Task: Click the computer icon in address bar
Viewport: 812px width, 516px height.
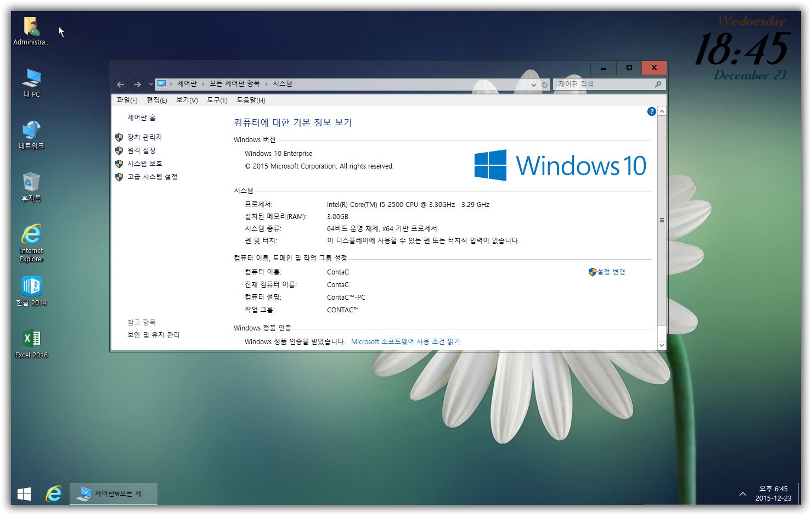Action: point(161,83)
